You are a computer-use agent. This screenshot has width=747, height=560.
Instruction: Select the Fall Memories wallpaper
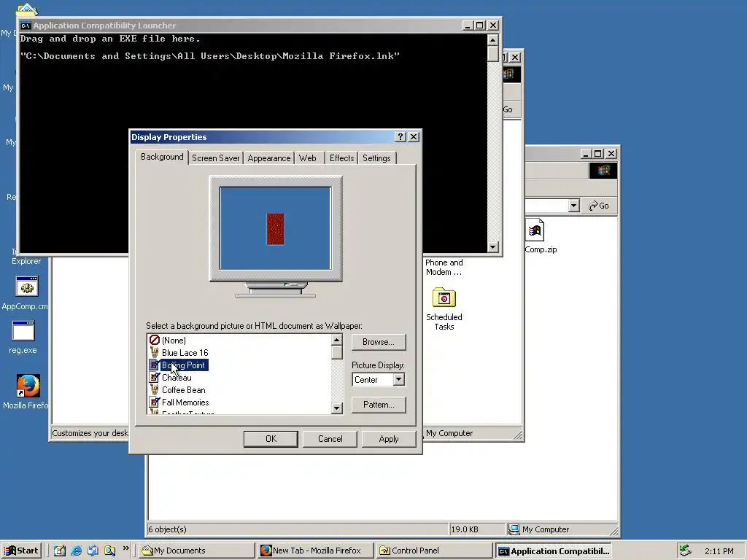click(x=185, y=402)
